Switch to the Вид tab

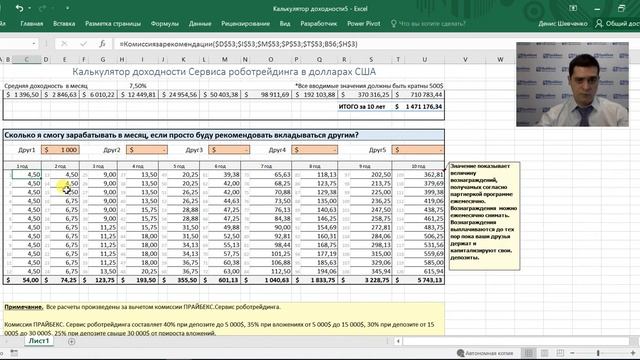pos(285,24)
